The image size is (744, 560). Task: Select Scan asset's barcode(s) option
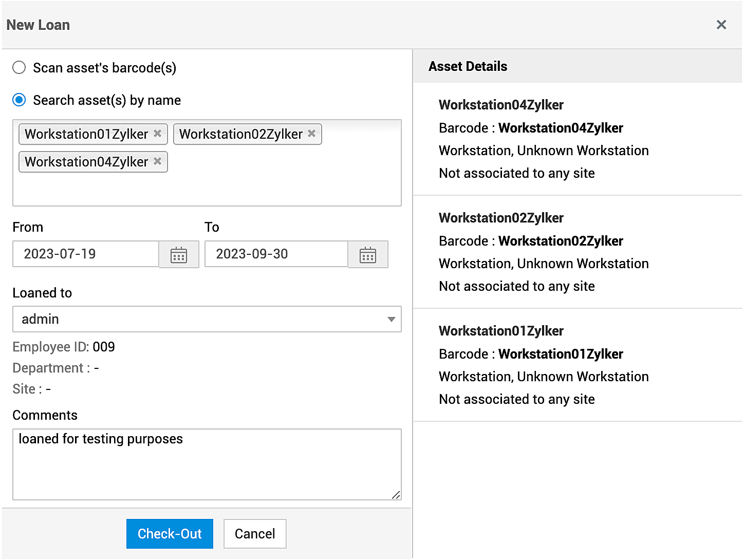click(20, 68)
